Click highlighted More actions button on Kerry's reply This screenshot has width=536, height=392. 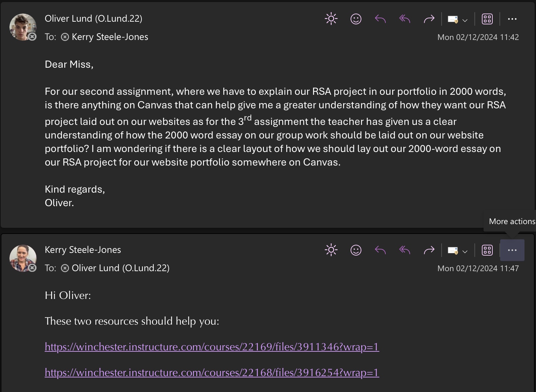[512, 250]
